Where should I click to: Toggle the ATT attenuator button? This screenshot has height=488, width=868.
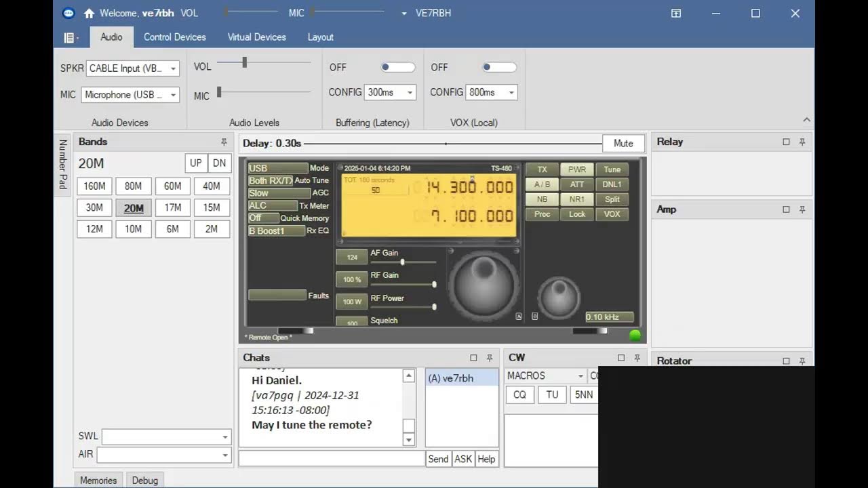click(x=577, y=184)
